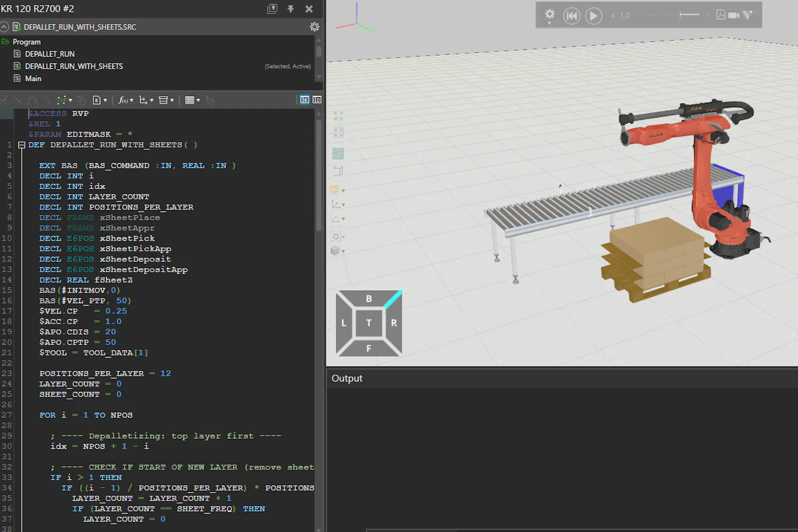Collapse the DEF DEPALLET_RUN_WITH_SHEETS code fold
This screenshot has height=532, width=798.
(x=21, y=145)
